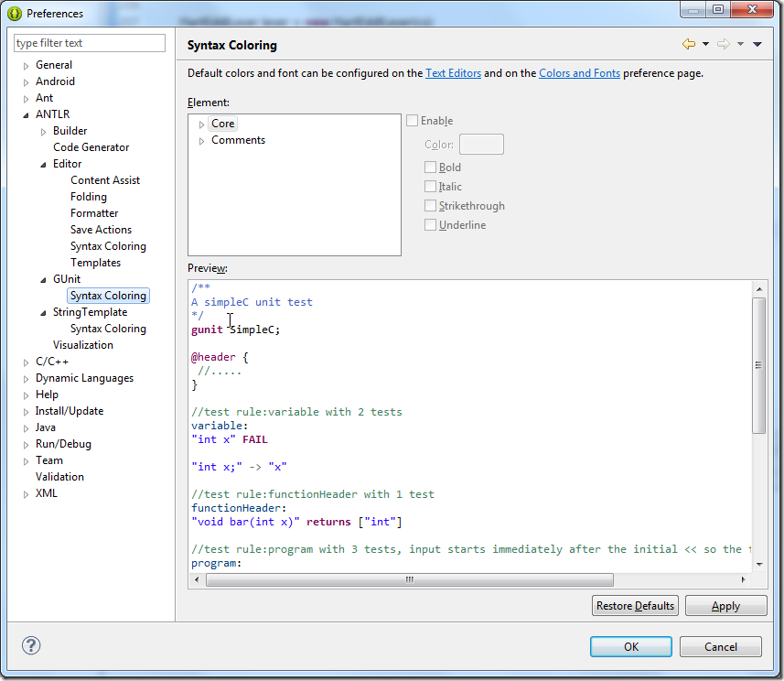Select Code Generator in preferences tree

pos(91,147)
